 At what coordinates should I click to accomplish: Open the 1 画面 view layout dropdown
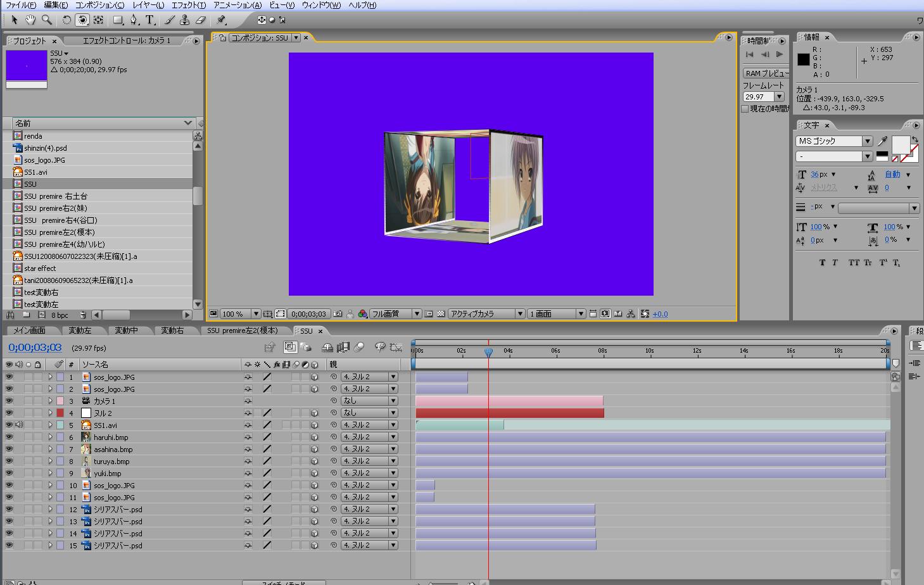coord(555,314)
